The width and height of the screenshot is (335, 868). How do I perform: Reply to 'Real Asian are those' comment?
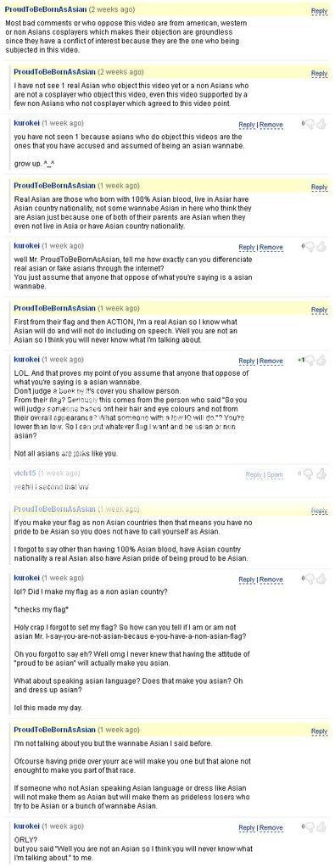click(x=320, y=188)
